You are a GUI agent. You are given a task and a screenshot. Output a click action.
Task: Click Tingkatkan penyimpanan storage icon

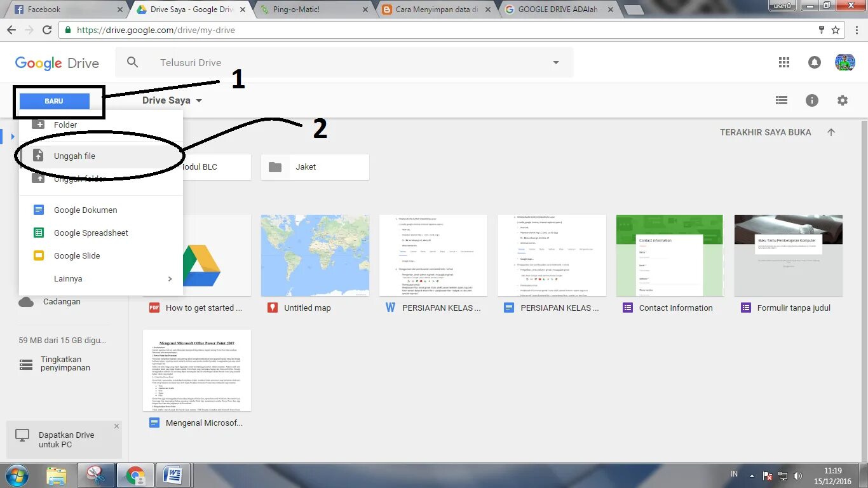point(26,365)
